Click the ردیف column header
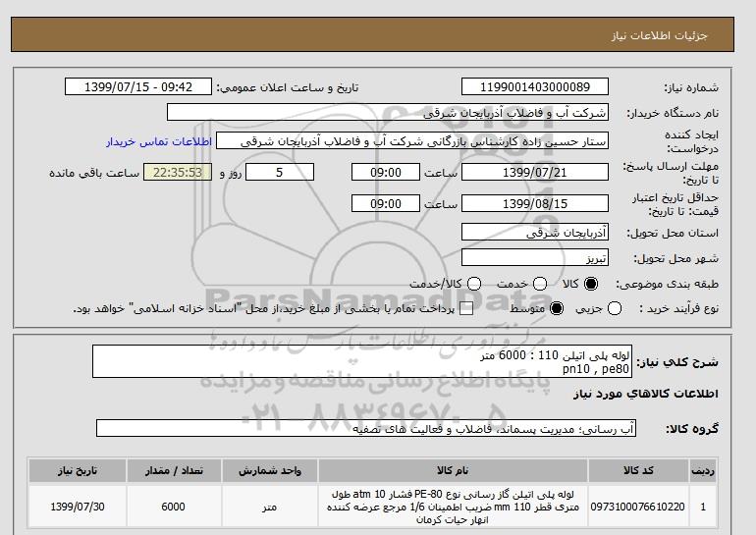756x535 pixels. (x=703, y=470)
